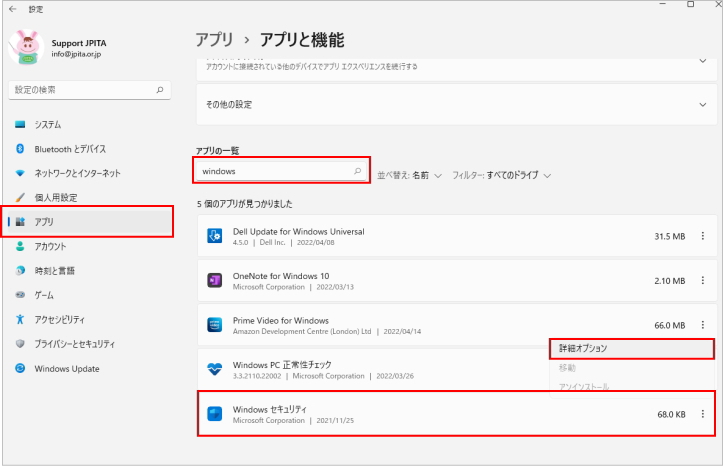Screen dimensions: 723x466
Task: Select Windows Update in sidebar
Action: tap(68, 368)
